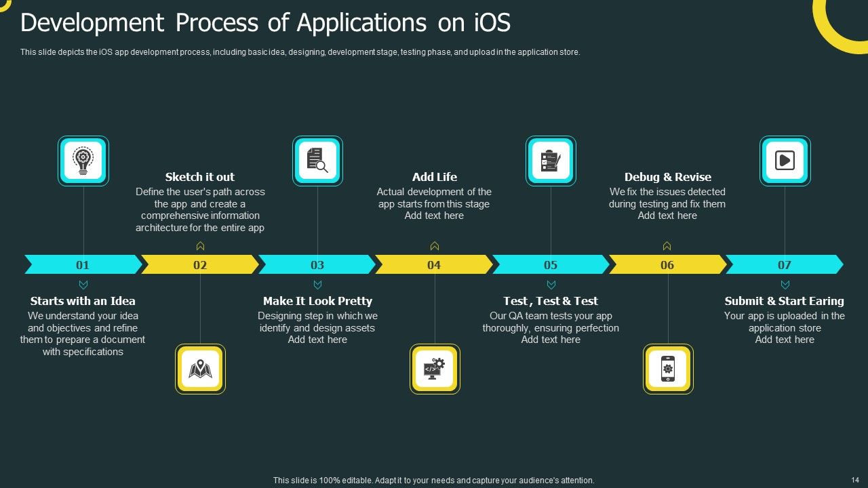The height and width of the screenshot is (488, 868).
Task: Select the 'Make It Look Pretty' heading
Action: coord(317,301)
